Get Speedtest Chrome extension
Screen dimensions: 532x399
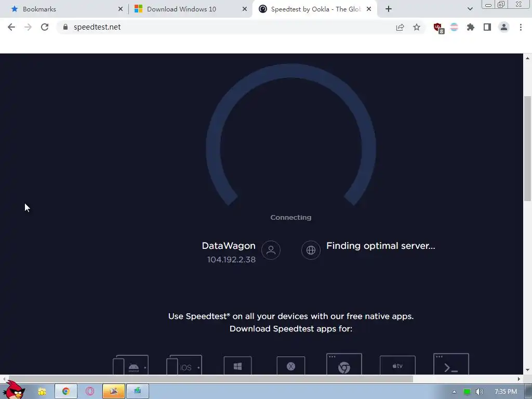point(344,364)
